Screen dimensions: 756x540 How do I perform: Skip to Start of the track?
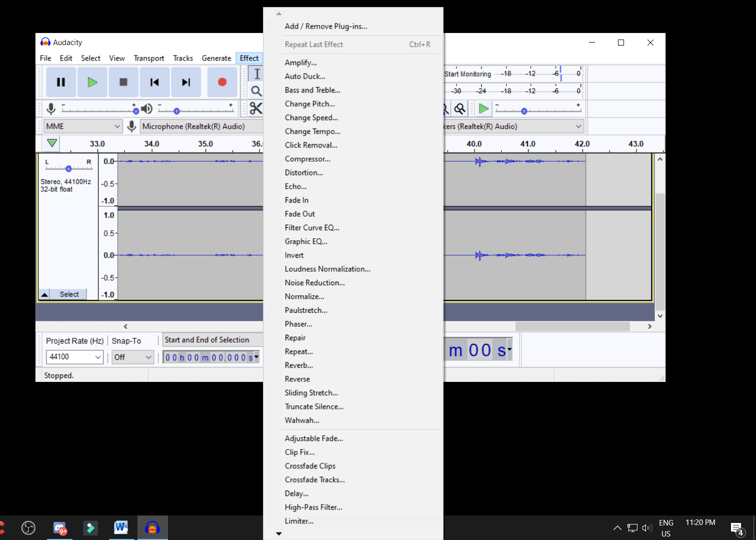point(154,82)
